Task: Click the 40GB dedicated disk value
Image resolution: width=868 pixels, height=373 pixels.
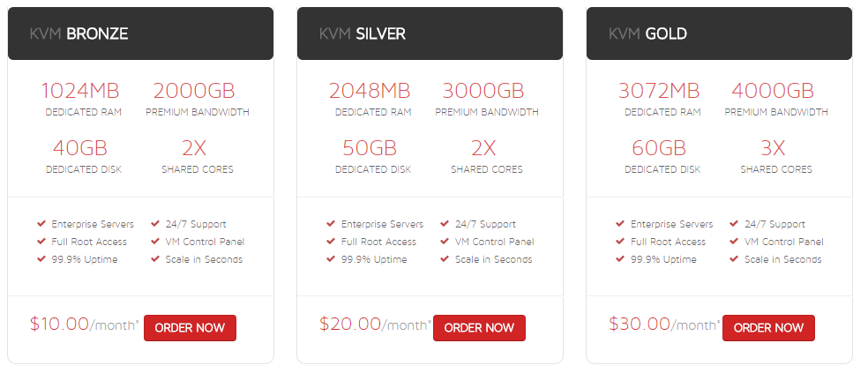Action: click(x=80, y=148)
